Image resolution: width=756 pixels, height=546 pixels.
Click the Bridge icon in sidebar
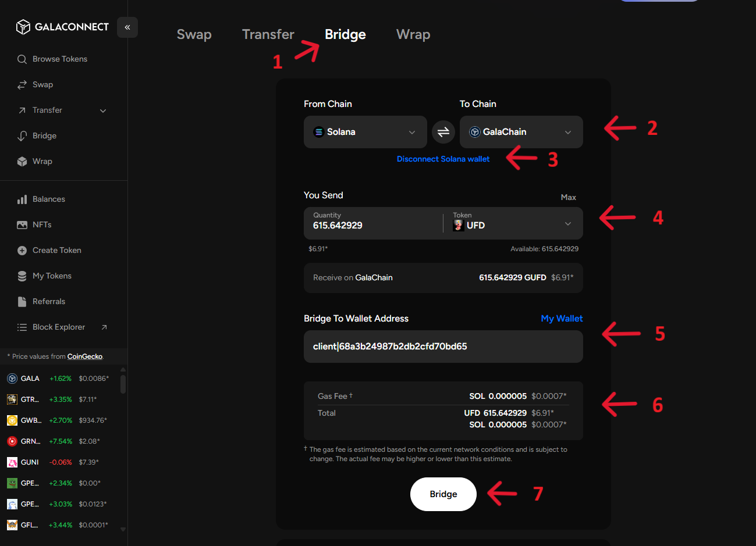(x=22, y=136)
